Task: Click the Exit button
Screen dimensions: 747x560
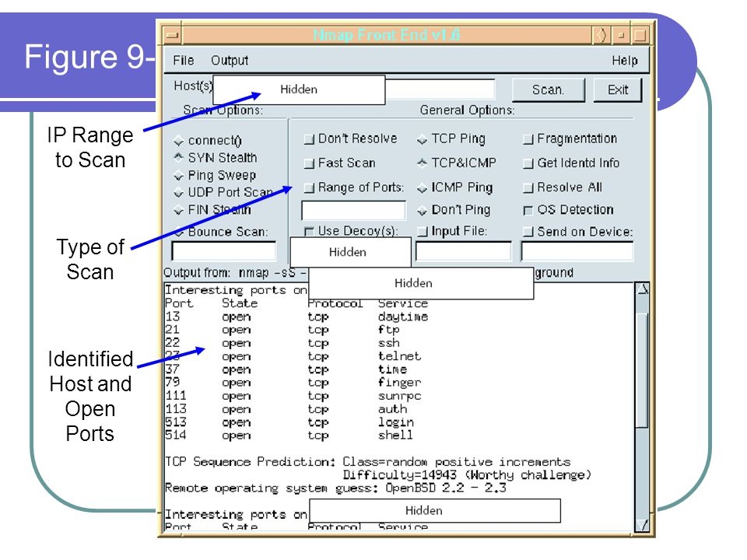Action: point(618,89)
